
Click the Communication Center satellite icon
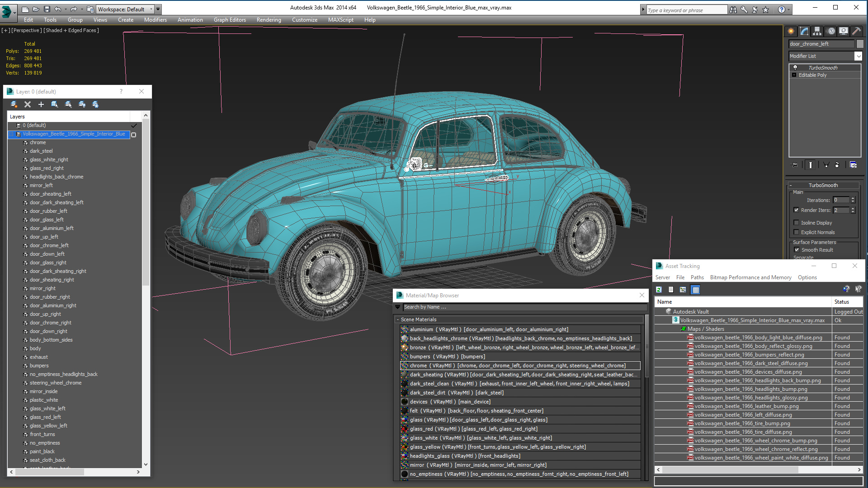[755, 9]
